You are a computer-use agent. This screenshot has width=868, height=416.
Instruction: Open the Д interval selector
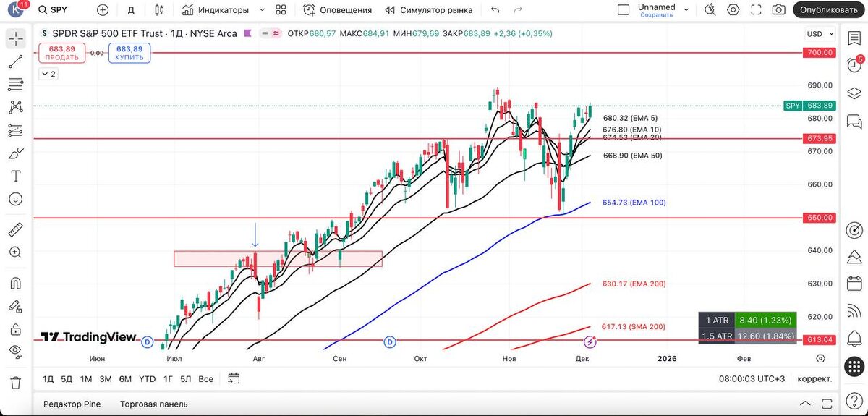[131, 10]
